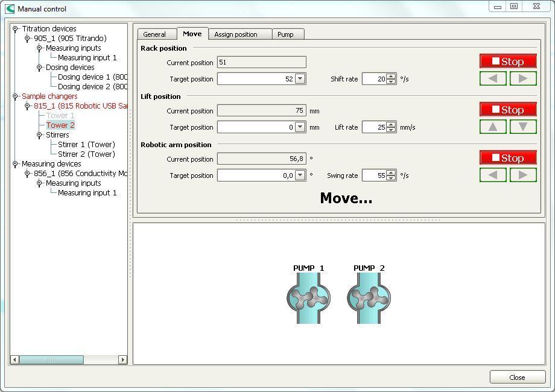The height and width of the screenshot is (392, 555).
Task: Collapse the 856_1 Conductivity node
Action: pyautogui.click(x=27, y=173)
